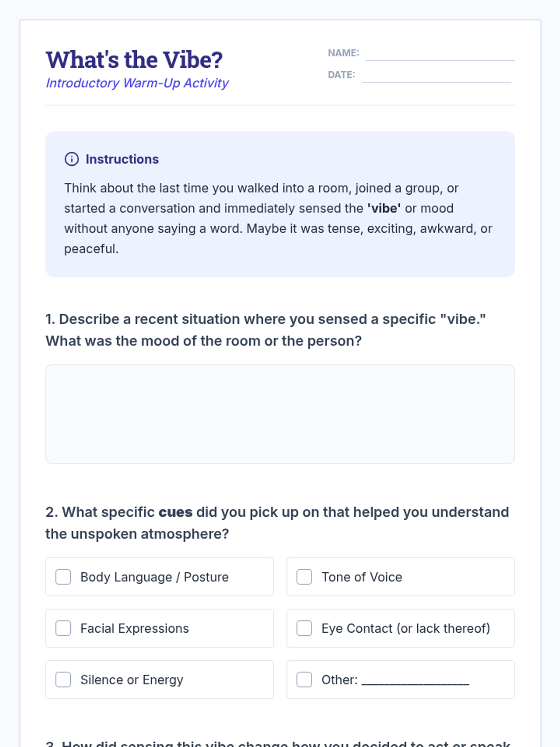Click the DATE blank line
Viewport: 560px width, 747px height.
436,78
